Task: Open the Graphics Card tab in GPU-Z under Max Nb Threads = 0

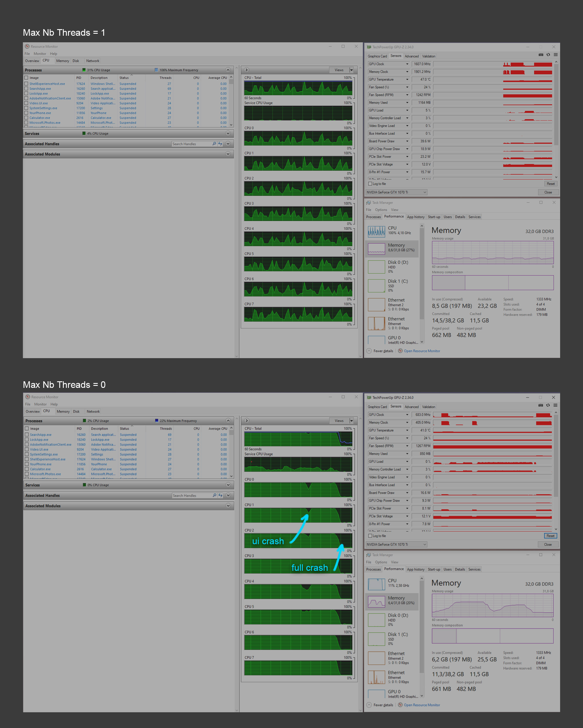Action: tap(377, 407)
